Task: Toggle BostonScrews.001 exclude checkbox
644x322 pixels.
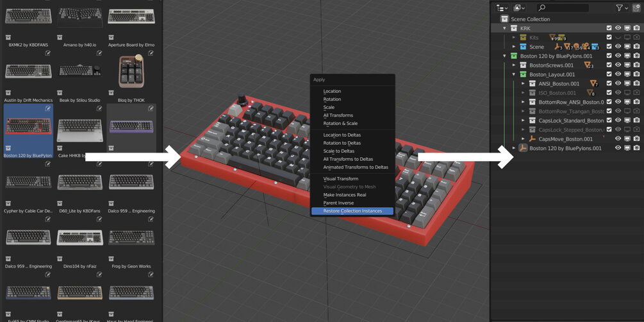Action: pyautogui.click(x=609, y=65)
